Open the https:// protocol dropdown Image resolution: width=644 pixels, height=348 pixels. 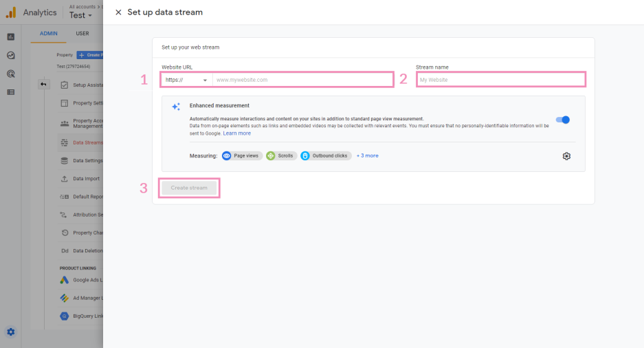186,80
